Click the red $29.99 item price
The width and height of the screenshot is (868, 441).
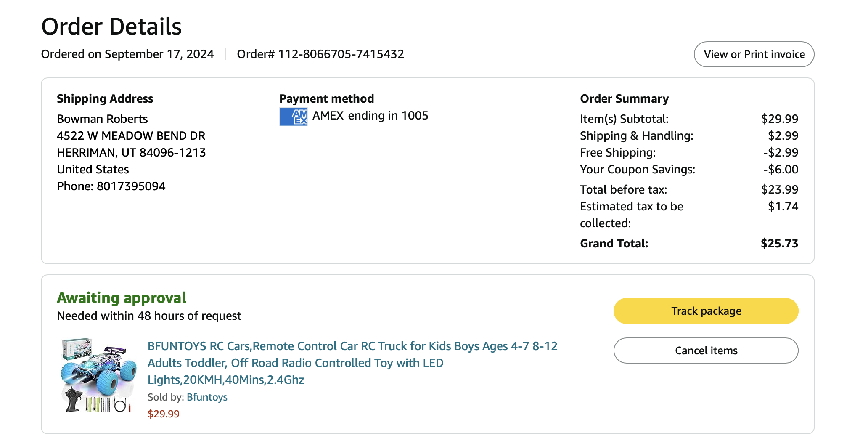click(163, 414)
